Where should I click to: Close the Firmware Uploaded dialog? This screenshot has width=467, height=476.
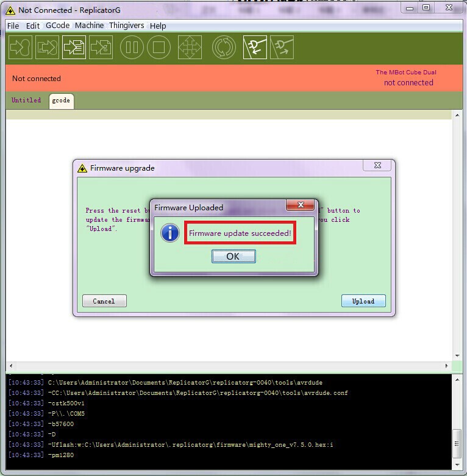301,205
